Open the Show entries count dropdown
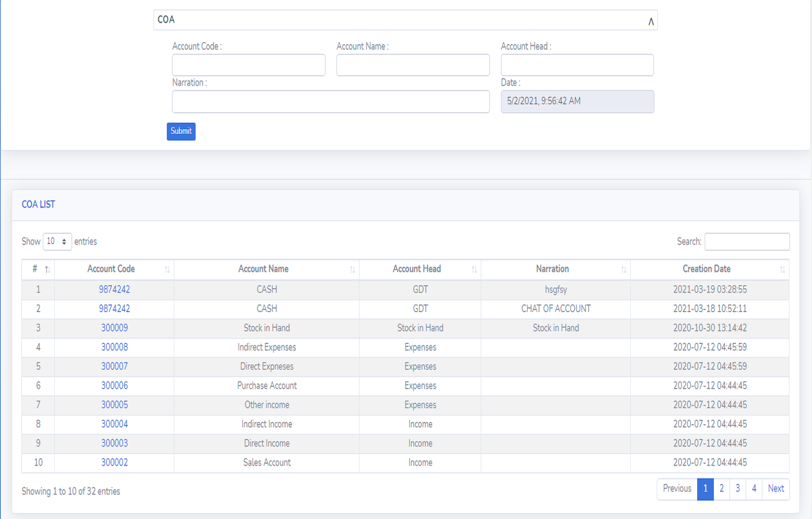 pyautogui.click(x=57, y=242)
